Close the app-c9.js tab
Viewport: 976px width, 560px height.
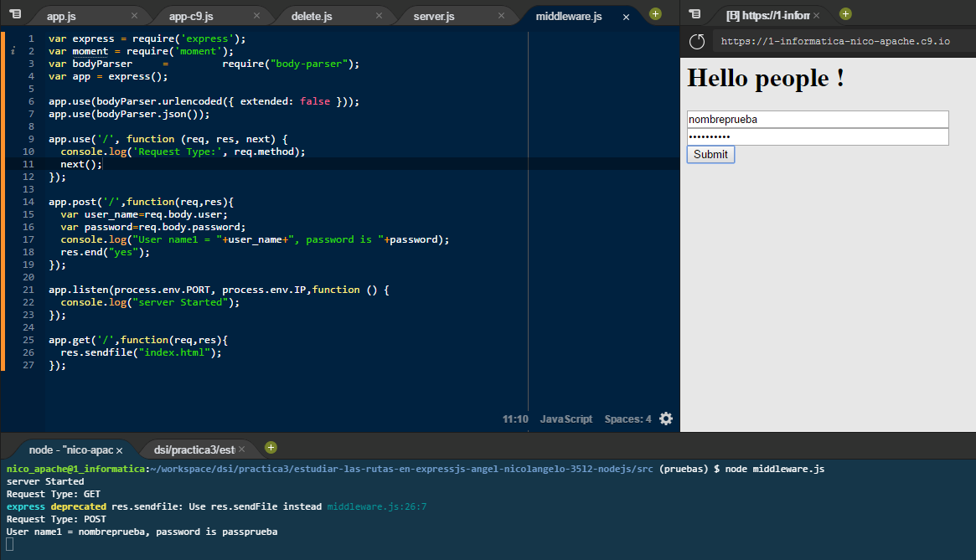256,16
